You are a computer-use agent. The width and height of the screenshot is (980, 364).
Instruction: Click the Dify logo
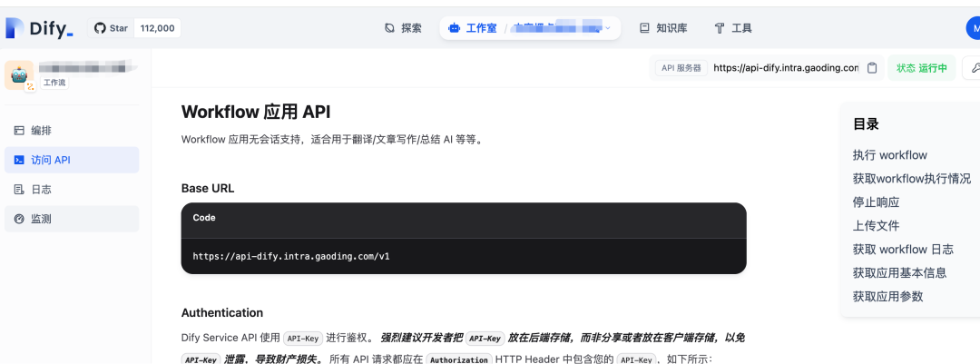pos(39,28)
